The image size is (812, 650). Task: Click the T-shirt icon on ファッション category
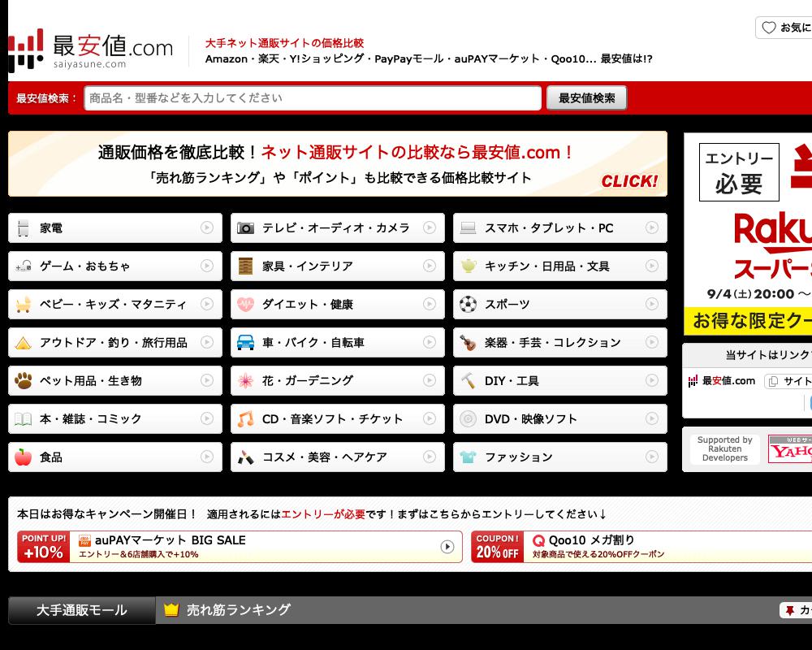(x=467, y=457)
